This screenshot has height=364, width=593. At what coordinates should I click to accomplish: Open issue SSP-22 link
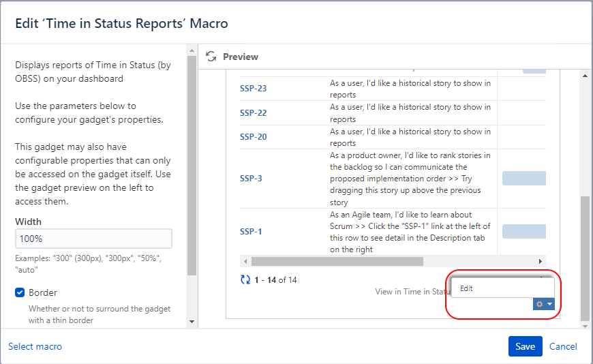point(253,113)
